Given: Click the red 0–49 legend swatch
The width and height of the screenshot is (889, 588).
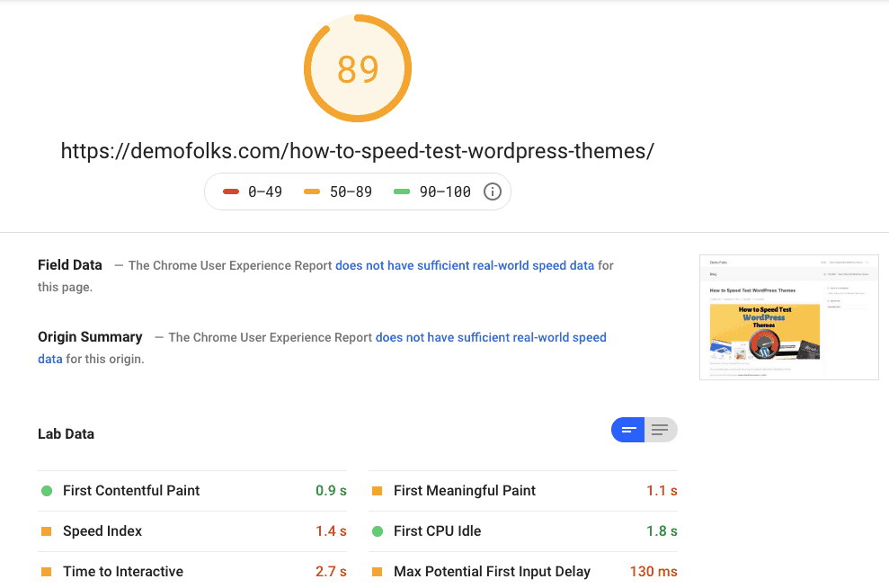Looking at the screenshot, I should point(231,192).
